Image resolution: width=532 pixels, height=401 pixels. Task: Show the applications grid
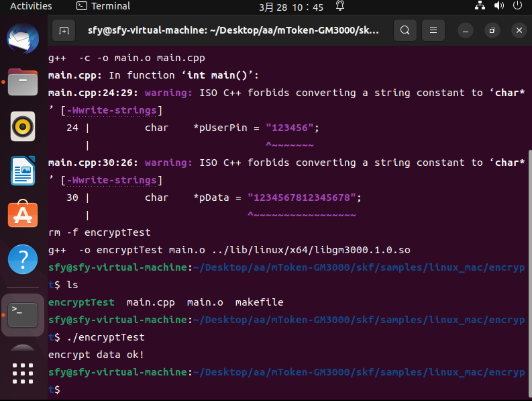(x=22, y=373)
